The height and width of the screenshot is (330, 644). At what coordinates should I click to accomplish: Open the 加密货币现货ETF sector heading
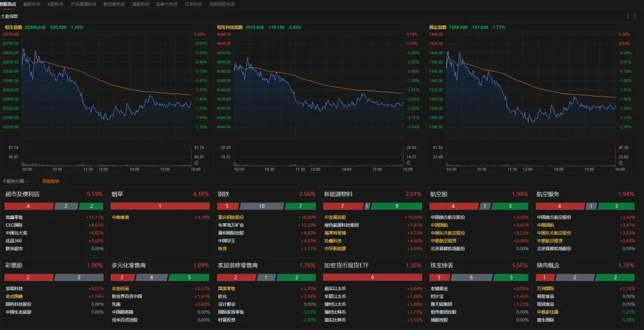(x=348, y=265)
